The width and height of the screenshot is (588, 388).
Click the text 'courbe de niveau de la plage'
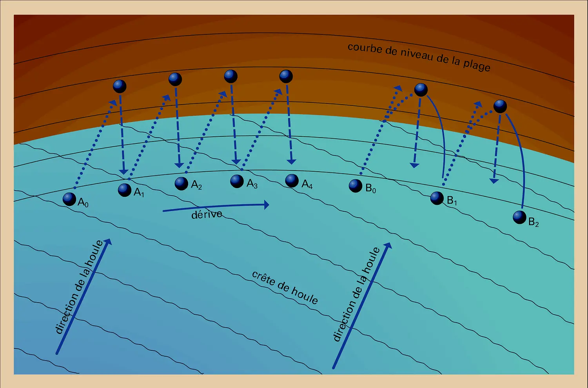point(419,57)
